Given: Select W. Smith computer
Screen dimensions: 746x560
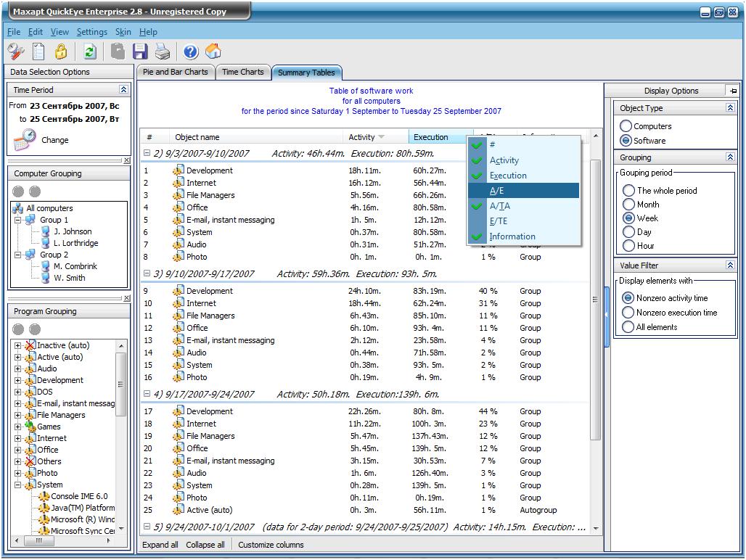Looking at the screenshot, I should (x=70, y=278).
